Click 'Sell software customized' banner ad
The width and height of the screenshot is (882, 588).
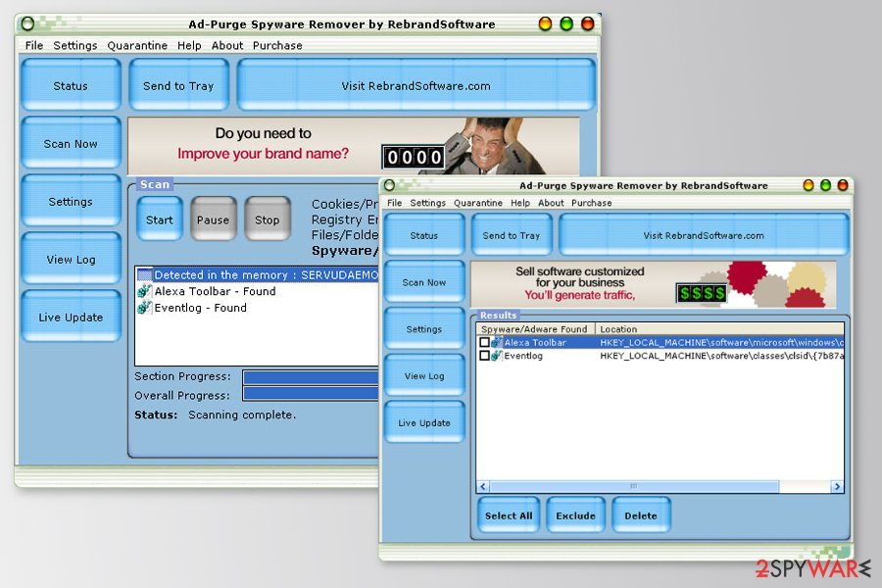[x=653, y=284]
